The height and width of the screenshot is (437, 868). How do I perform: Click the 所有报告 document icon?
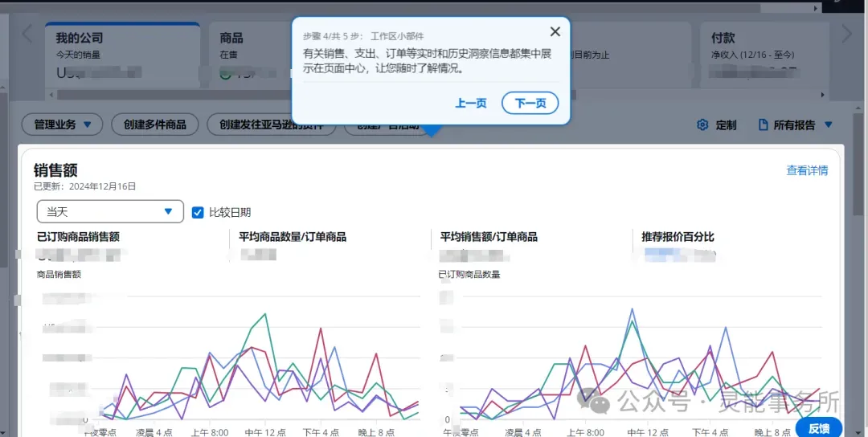click(763, 125)
